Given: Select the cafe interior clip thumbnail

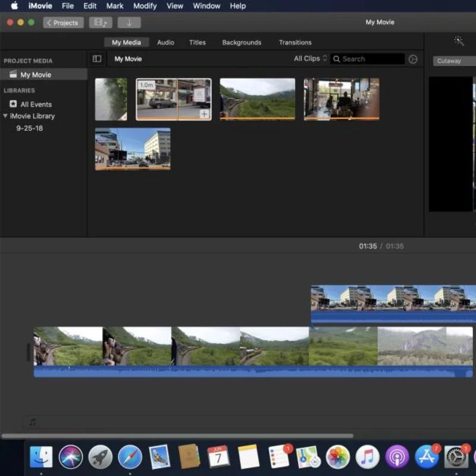Looking at the screenshot, I should click(x=342, y=99).
